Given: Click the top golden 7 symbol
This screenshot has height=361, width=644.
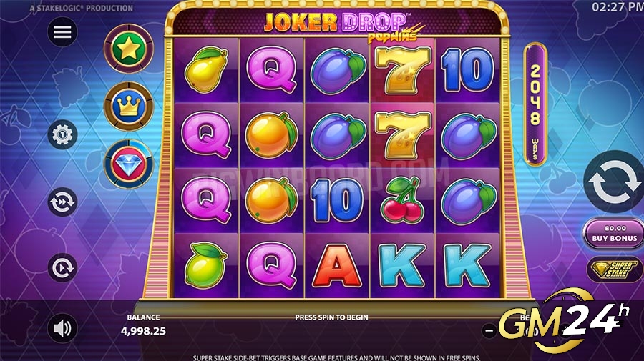Looking at the screenshot, I should point(403,70).
